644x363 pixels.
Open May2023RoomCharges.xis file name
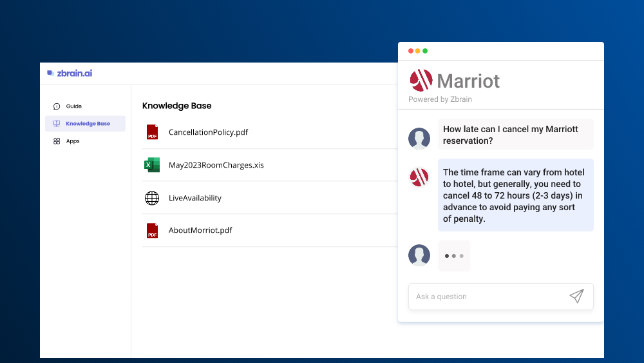[x=216, y=165]
